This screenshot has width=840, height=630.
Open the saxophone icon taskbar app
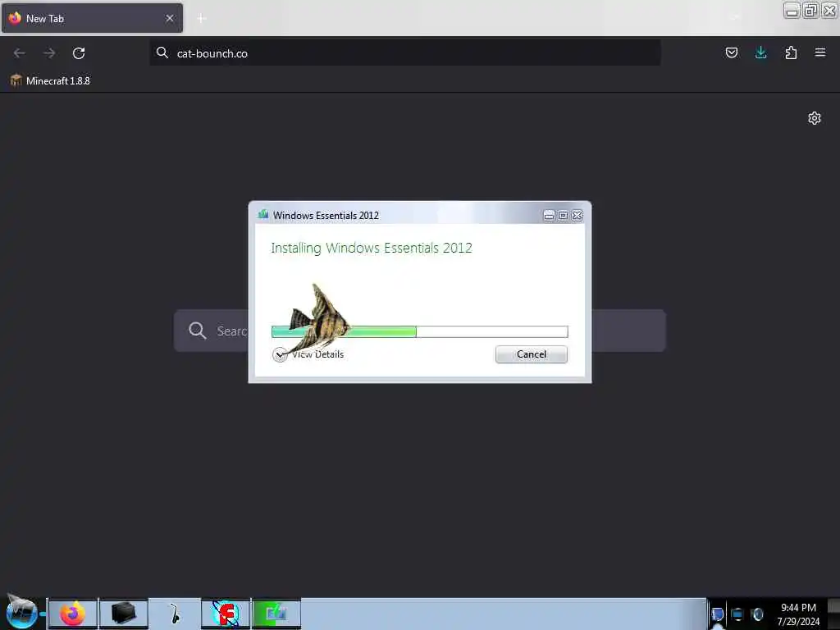pos(175,614)
